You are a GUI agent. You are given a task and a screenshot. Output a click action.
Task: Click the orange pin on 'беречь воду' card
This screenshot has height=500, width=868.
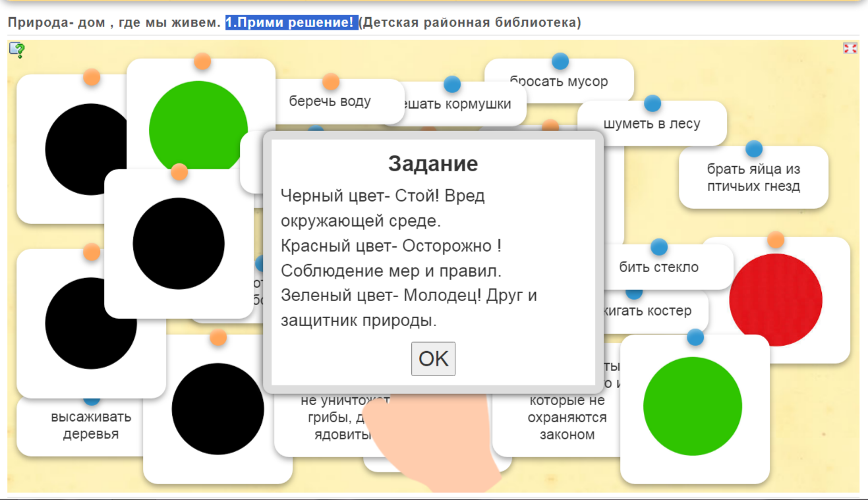[x=331, y=82]
